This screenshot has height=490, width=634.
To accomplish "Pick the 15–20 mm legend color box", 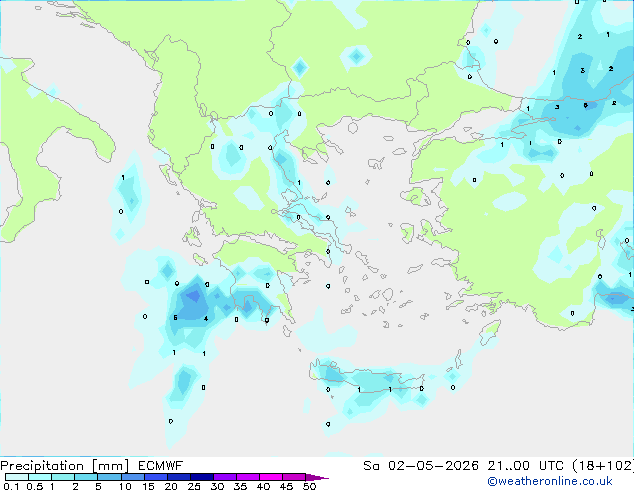I will 155,477.
